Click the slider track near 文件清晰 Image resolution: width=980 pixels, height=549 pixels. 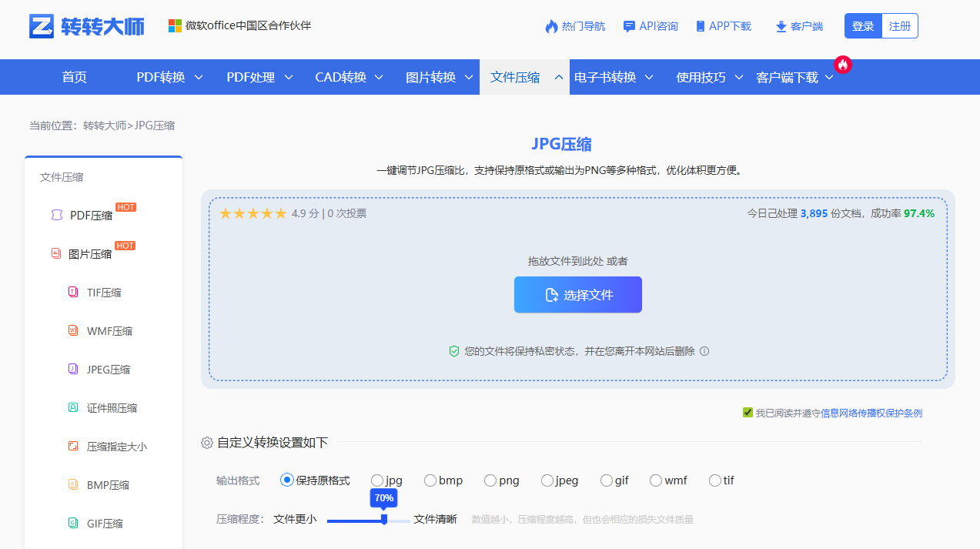(x=400, y=521)
